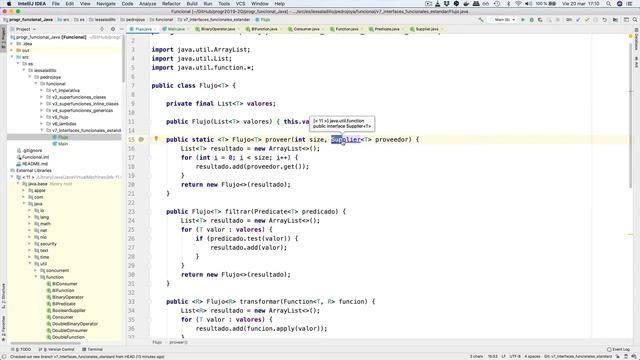This screenshot has width=640, height=360.
Task: Toggle the Structure side tool window
Action: coord(3,296)
